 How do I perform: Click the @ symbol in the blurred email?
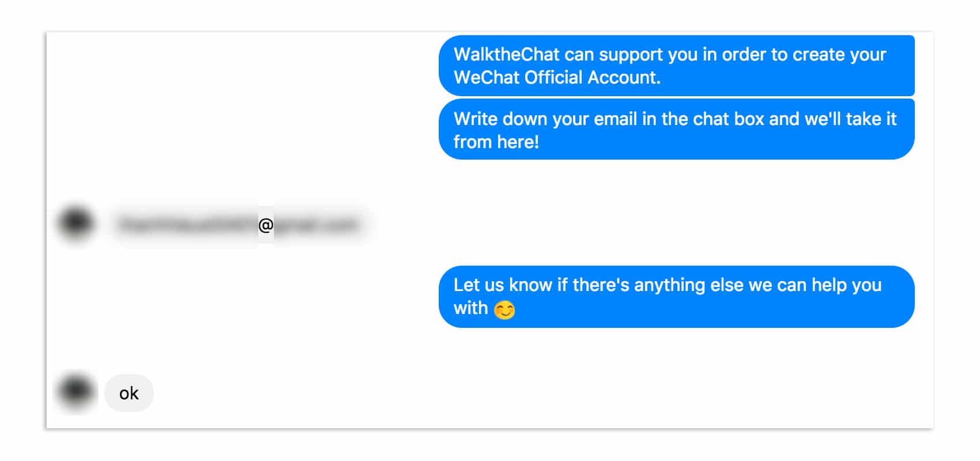click(266, 225)
